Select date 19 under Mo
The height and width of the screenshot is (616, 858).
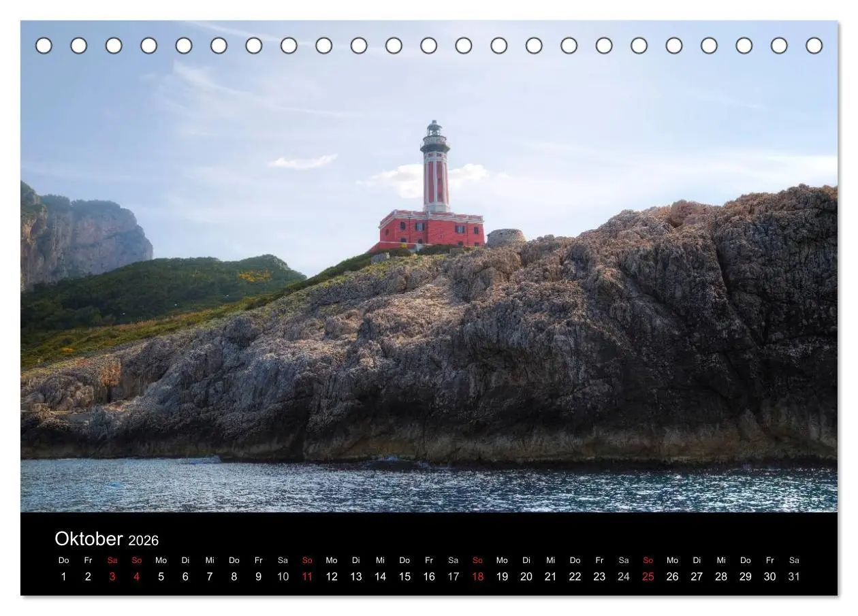pos(502,577)
